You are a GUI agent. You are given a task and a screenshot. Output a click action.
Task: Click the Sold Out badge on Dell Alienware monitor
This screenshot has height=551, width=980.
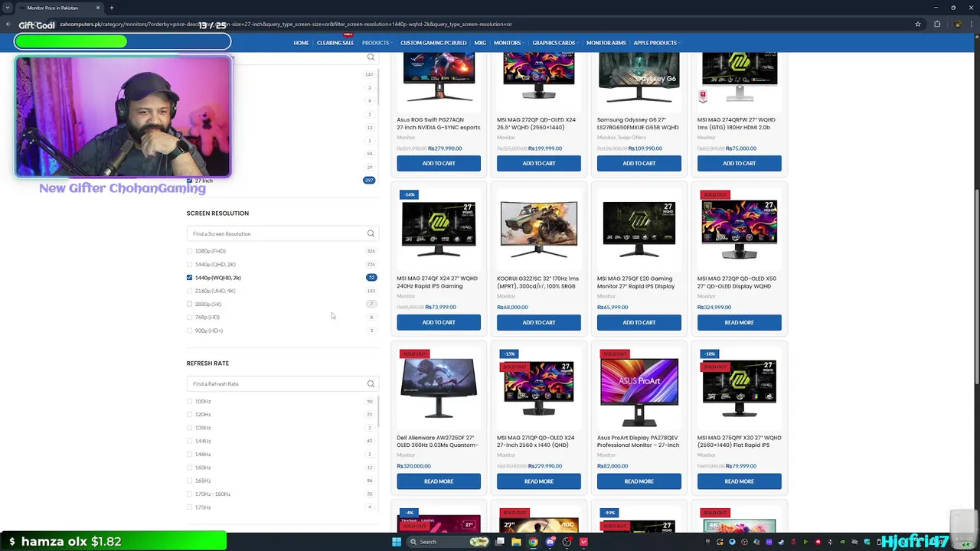[414, 354]
